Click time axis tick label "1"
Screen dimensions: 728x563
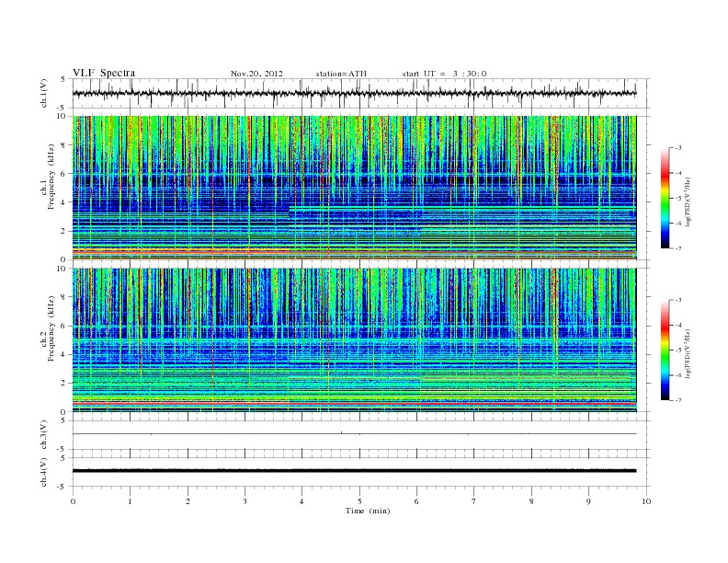pyautogui.click(x=130, y=501)
